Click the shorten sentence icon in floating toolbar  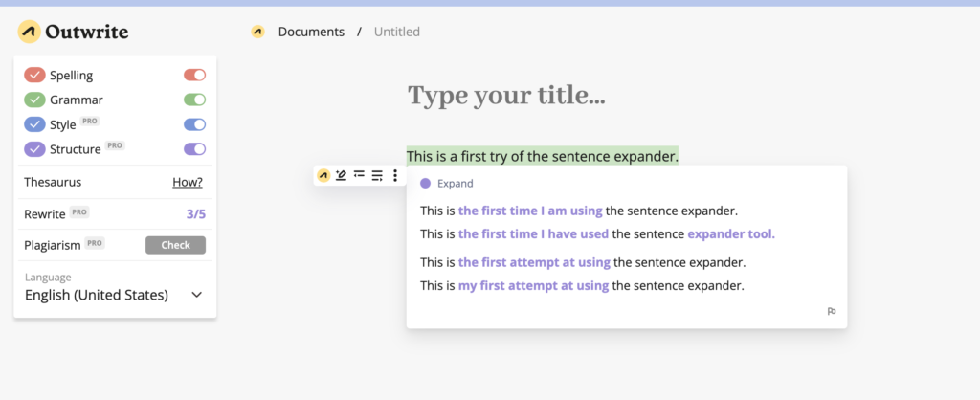click(x=359, y=176)
